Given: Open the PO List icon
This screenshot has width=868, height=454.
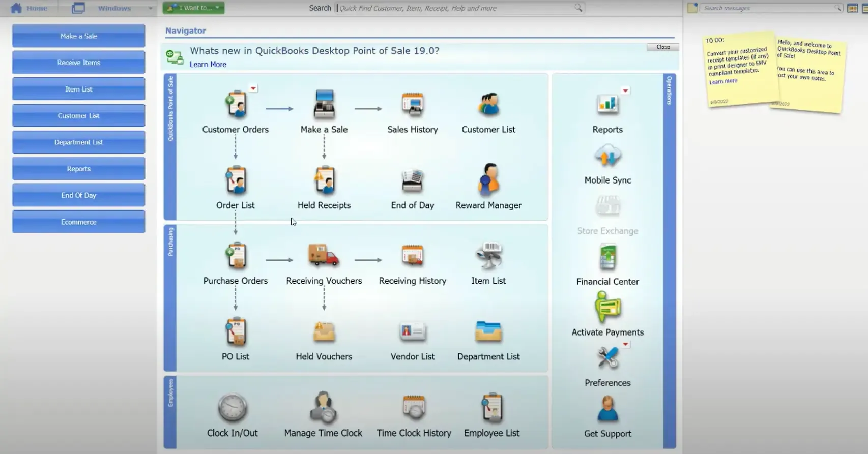Looking at the screenshot, I should [236, 331].
